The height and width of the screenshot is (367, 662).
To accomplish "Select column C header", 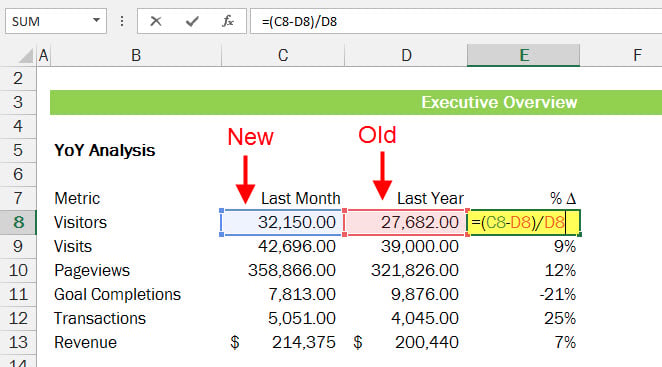I will [283, 55].
